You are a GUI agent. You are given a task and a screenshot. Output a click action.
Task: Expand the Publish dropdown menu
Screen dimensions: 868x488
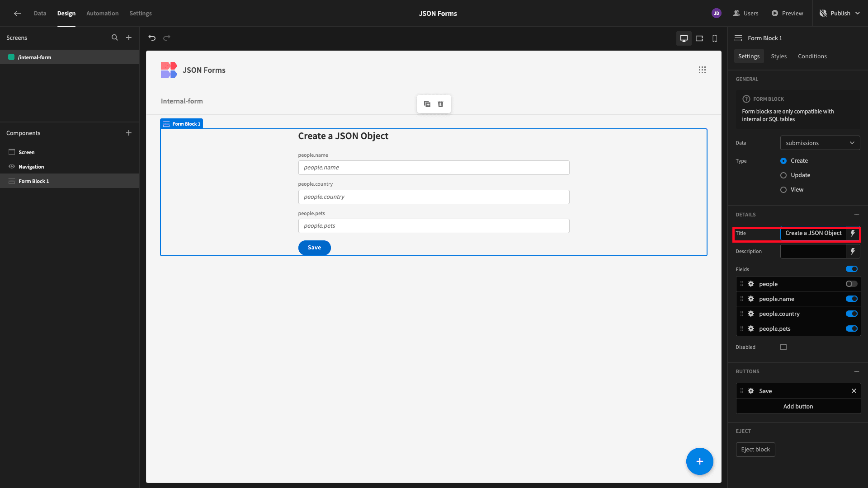click(858, 14)
